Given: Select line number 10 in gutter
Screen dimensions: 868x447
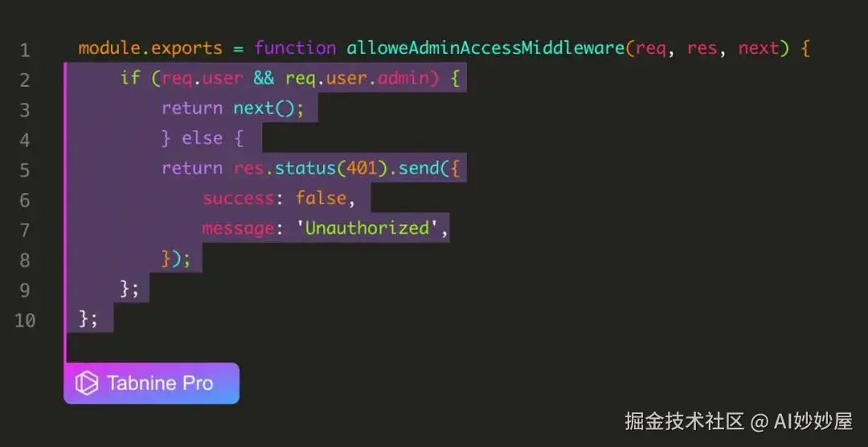Looking at the screenshot, I should [25, 320].
